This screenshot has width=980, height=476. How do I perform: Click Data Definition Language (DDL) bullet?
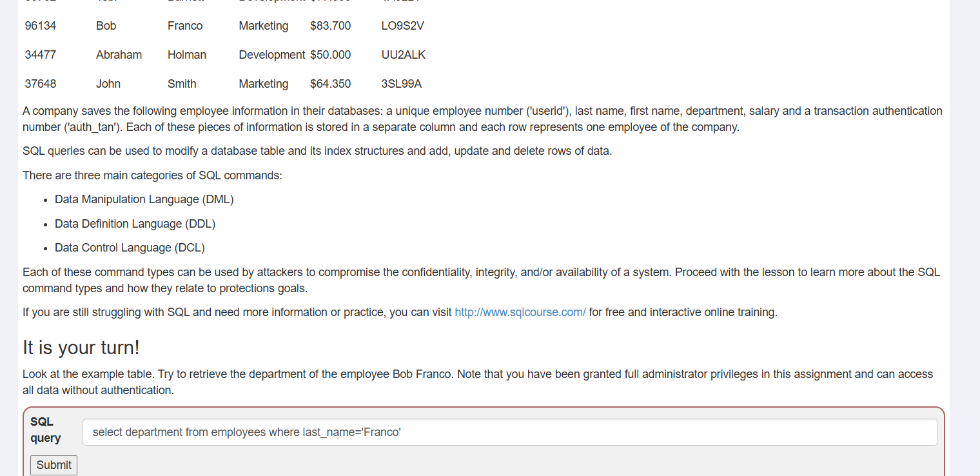point(135,224)
